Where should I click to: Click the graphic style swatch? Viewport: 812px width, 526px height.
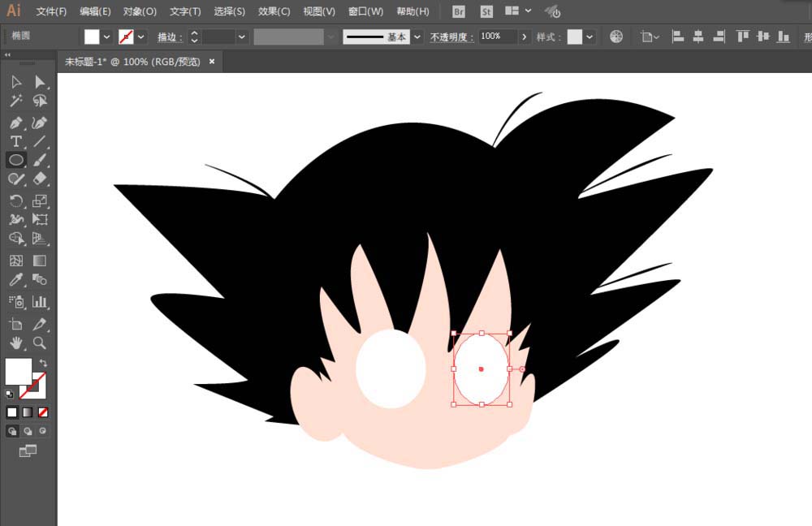click(575, 37)
